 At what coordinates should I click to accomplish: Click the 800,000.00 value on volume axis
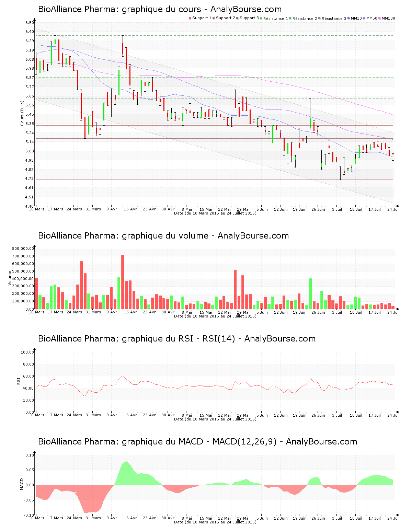coord(23,248)
